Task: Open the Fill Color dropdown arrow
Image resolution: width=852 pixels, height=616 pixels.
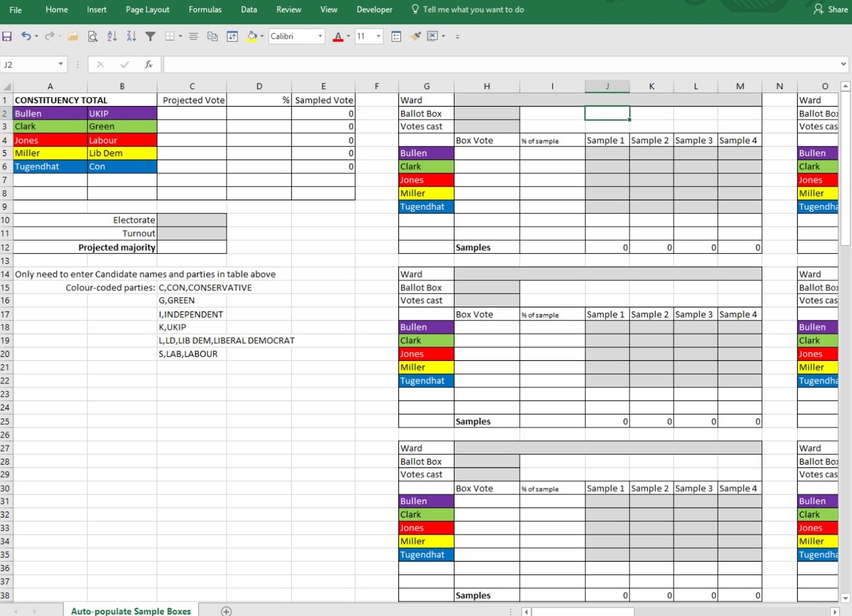Action: [x=262, y=36]
